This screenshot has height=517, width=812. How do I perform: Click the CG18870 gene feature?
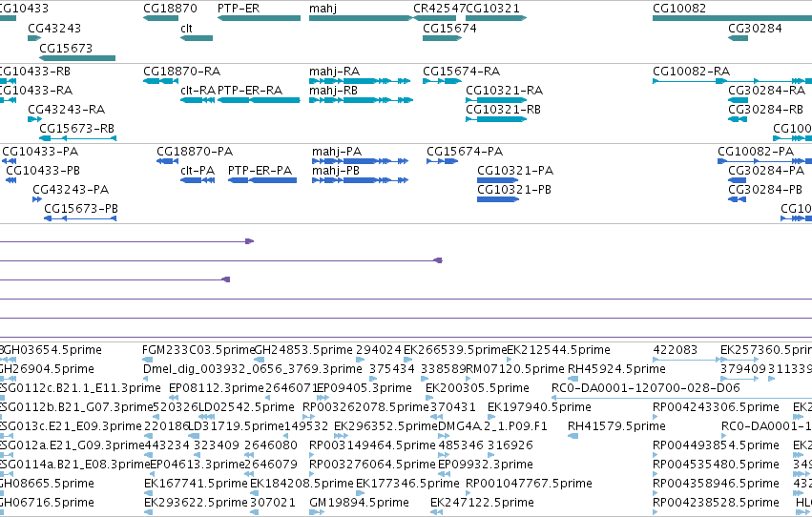coord(160,18)
